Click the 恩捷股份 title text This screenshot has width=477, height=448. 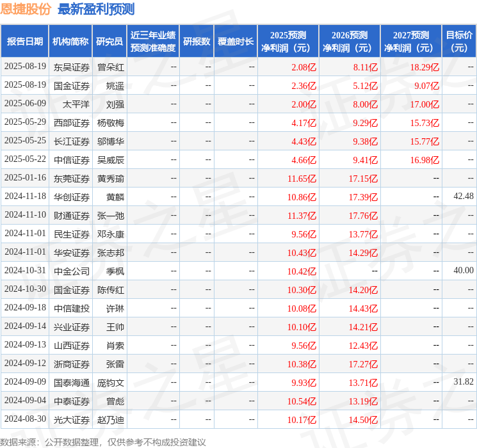(26, 9)
